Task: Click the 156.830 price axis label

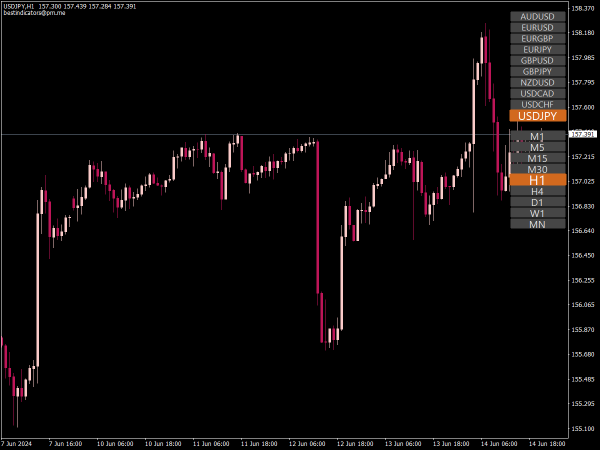Action: (x=582, y=206)
